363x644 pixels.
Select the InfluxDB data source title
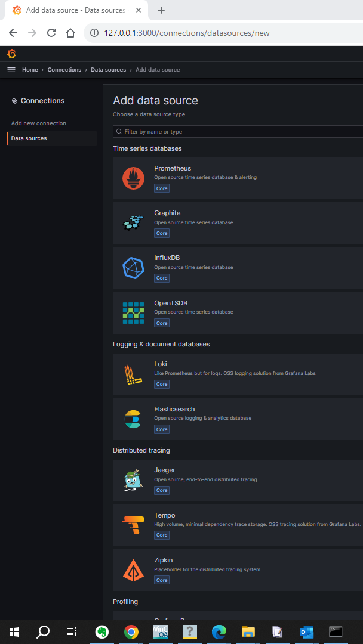click(x=167, y=258)
